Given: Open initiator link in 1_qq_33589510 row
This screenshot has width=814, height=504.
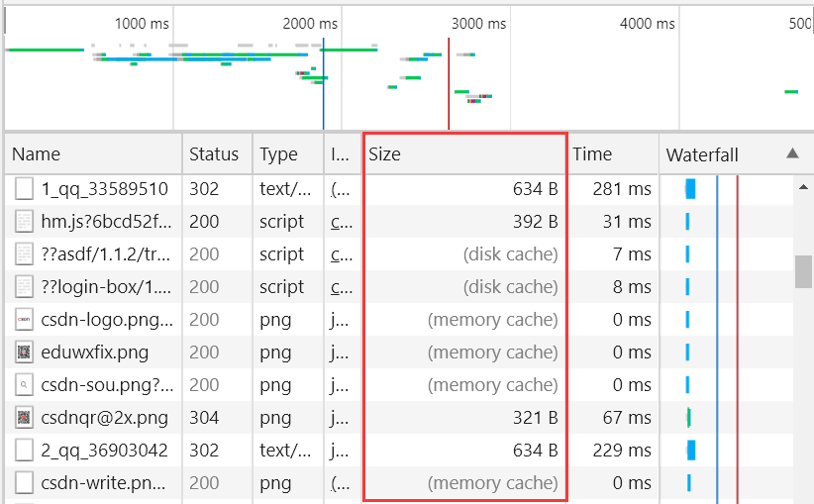Looking at the screenshot, I should tap(342, 189).
